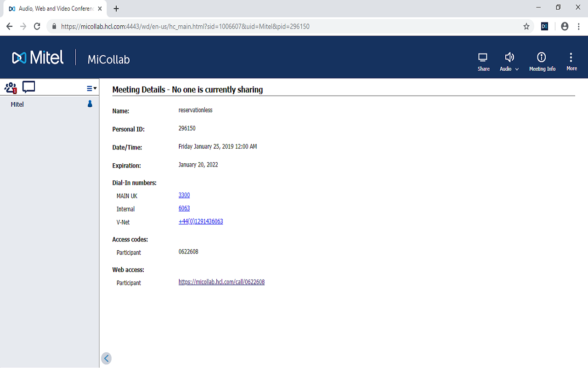Close the Audio, Web and Video Conferencing tab
Viewport: 588px width, 368px height.
click(100, 9)
